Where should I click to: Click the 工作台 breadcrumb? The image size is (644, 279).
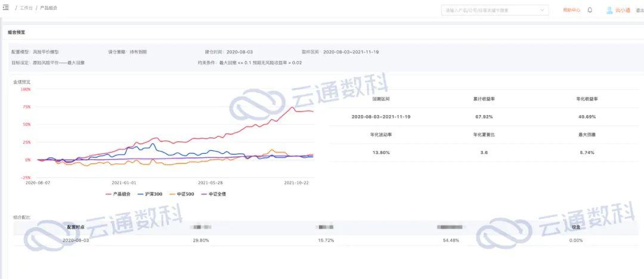pyautogui.click(x=26, y=8)
